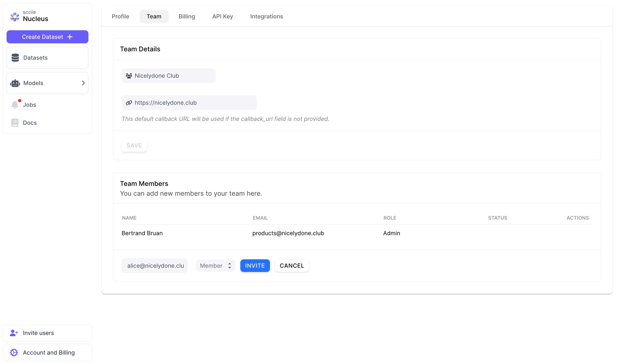The height and width of the screenshot is (364, 619).
Task: Focus the invite email input field
Action: tap(155, 266)
